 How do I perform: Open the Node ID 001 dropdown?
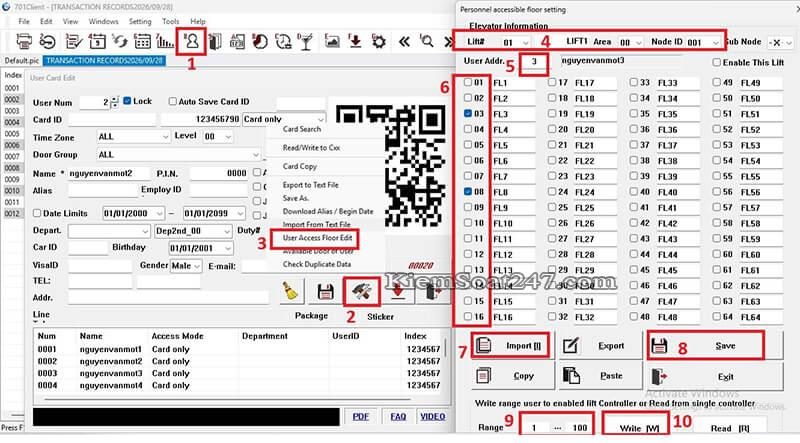(715, 42)
